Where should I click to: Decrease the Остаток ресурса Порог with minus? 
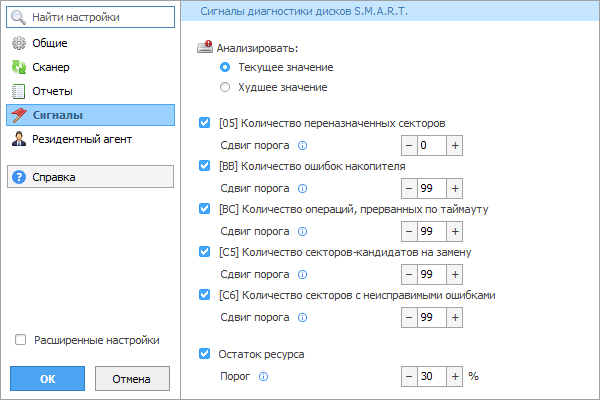(409, 376)
